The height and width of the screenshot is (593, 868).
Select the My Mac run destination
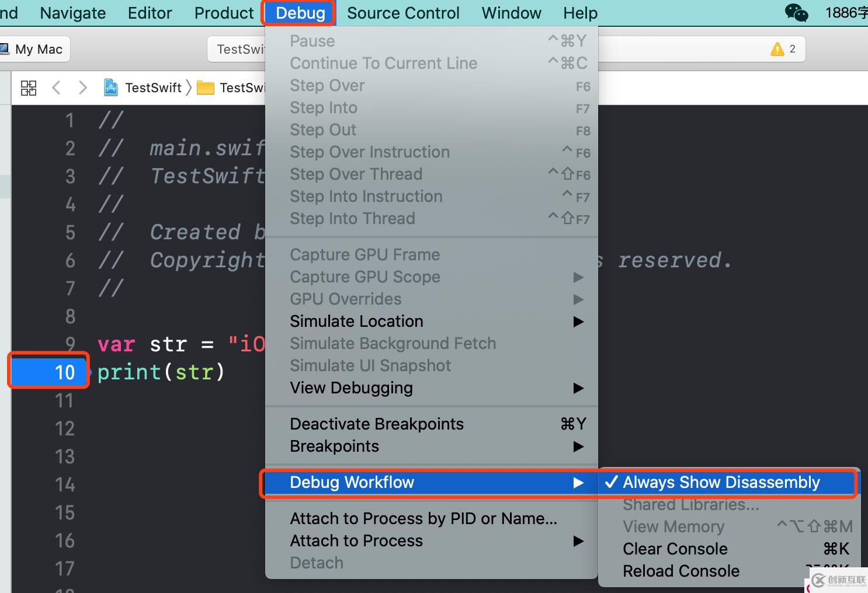point(34,49)
